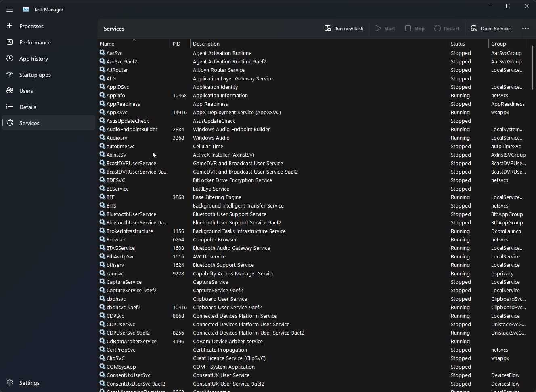
Task: Click the Processes sidebar icon
Action: click(10, 26)
